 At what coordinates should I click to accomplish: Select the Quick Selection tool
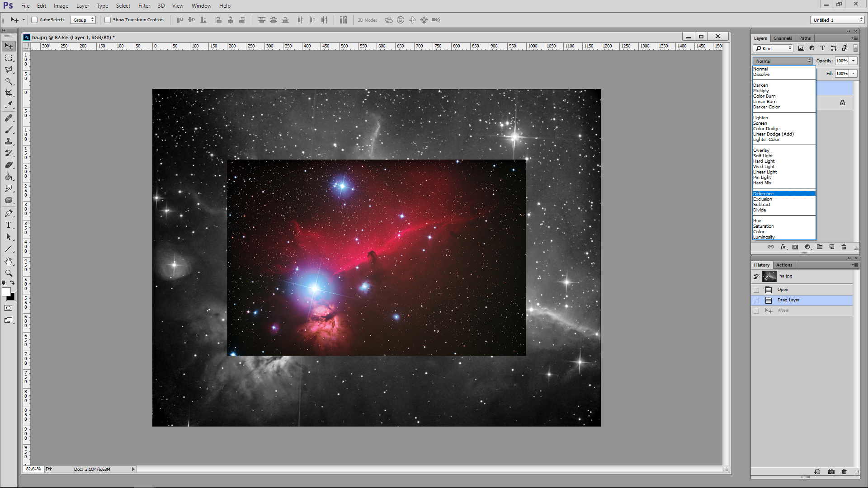pos(9,81)
